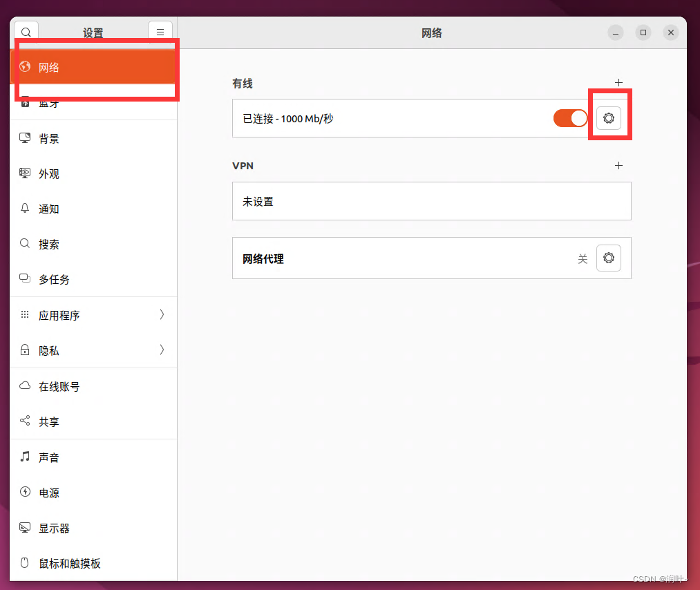Click the grid icon beside 应用程序

pos(25,314)
